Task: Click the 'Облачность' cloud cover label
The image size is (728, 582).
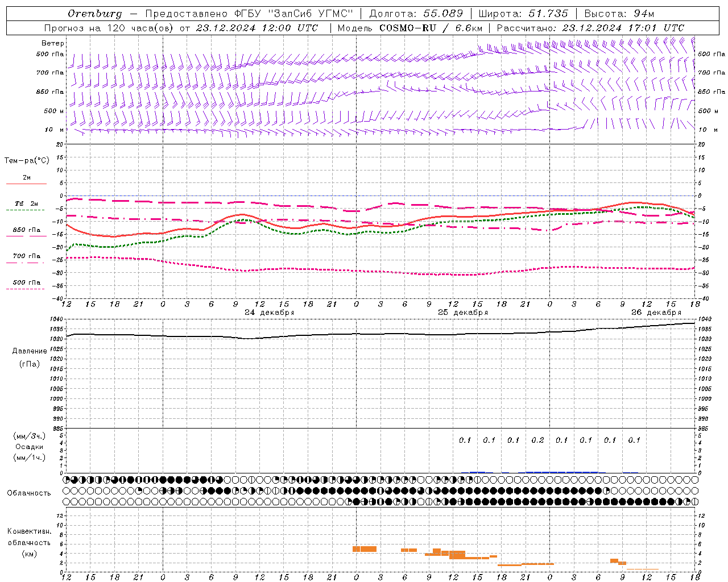Action: coord(29,493)
